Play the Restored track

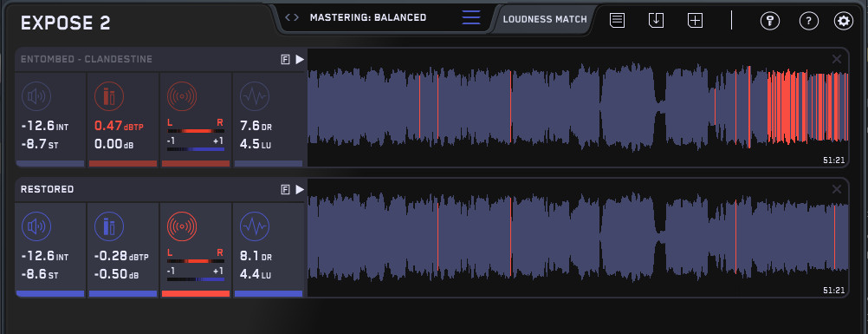pyautogui.click(x=300, y=190)
